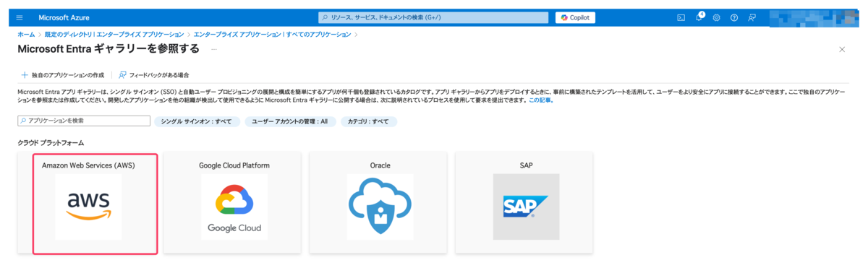Open the help question mark icon
The width and height of the screenshot is (868, 273).
coord(734,17)
